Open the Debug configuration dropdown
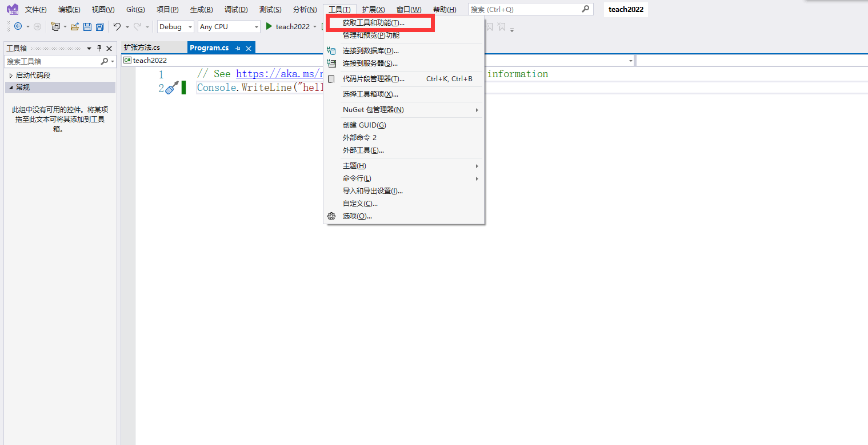 click(176, 26)
